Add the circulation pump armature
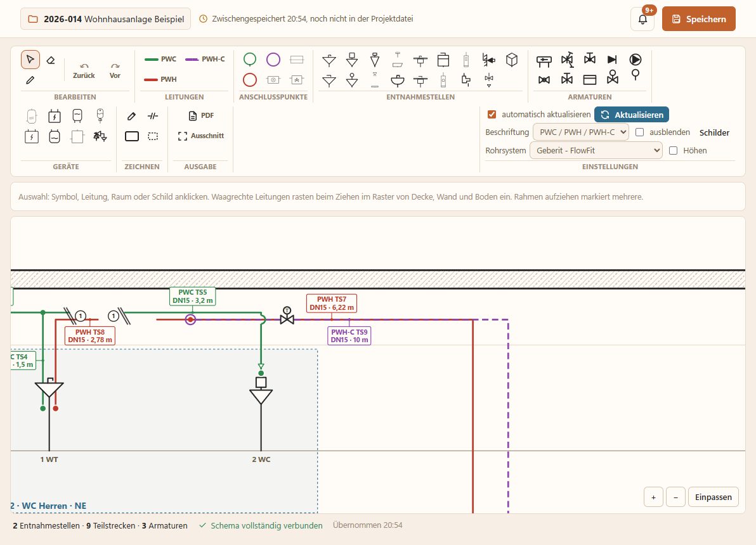This screenshot has height=545, width=756. [x=635, y=60]
